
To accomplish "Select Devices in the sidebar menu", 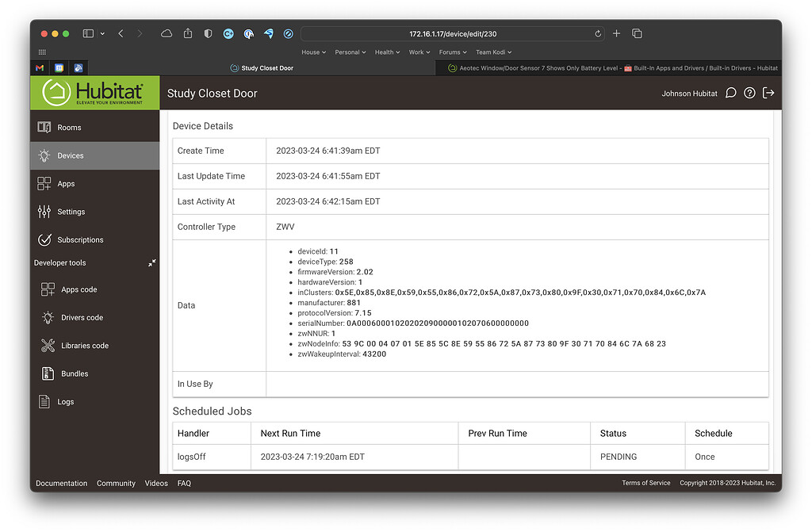I will [70, 155].
